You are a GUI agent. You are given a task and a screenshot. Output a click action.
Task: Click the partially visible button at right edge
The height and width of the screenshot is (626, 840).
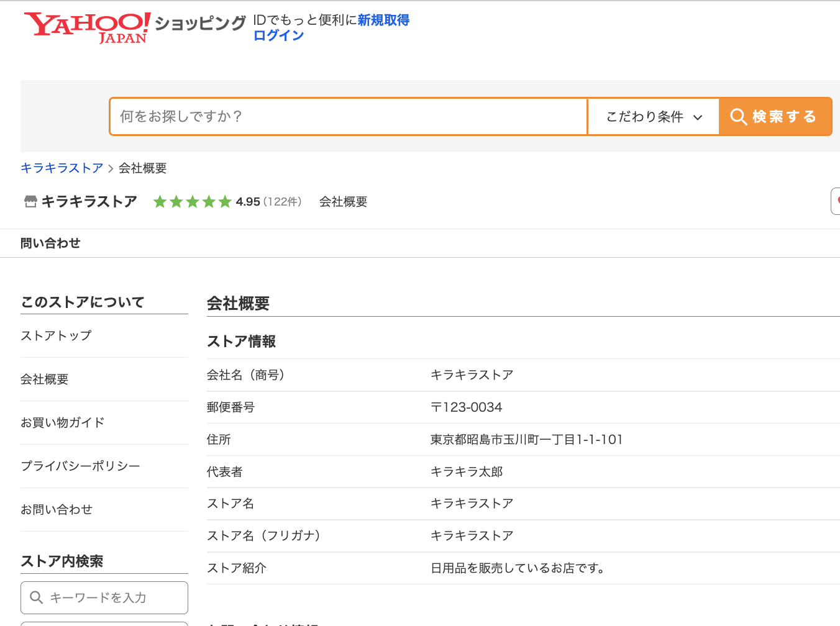click(836, 201)
